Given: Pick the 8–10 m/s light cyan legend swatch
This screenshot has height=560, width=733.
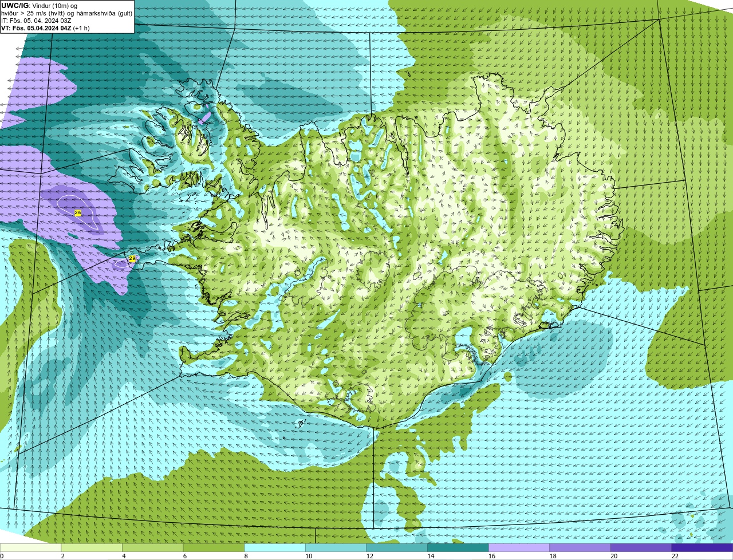Looking at the screenshot, I should coord(275,547).
